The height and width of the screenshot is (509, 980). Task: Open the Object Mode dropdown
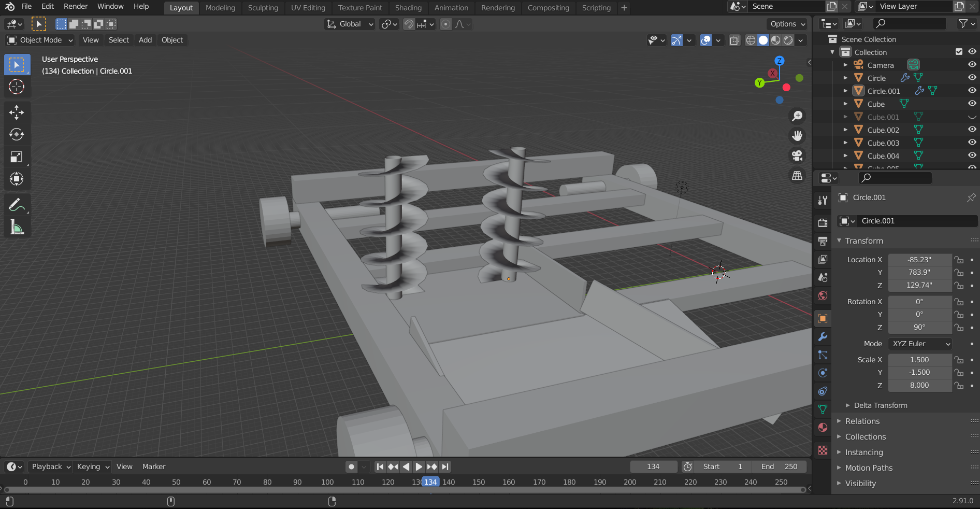pos(40,40)
